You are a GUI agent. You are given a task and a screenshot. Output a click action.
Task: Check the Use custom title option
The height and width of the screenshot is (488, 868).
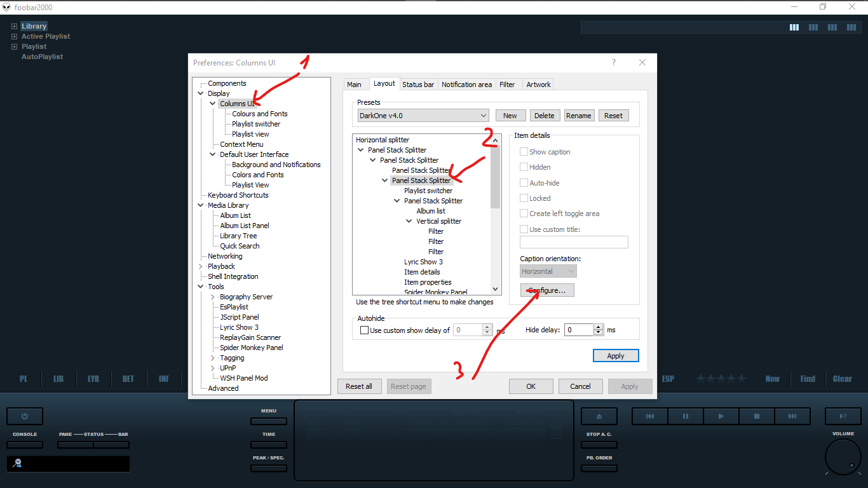[524, 229]
